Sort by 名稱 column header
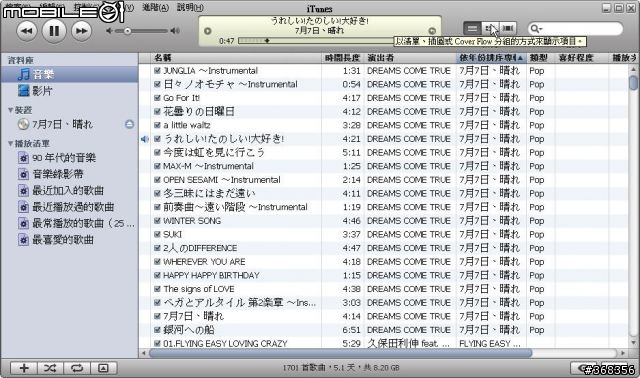Viewport: 640px width, 378px height. tap(236, 58)
